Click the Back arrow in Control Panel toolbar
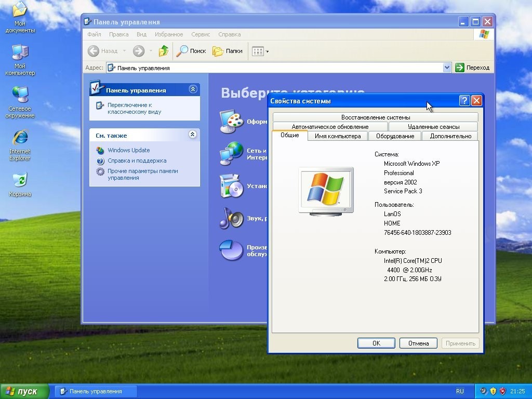The image size is (532, 399). click(x=94, y=51)
